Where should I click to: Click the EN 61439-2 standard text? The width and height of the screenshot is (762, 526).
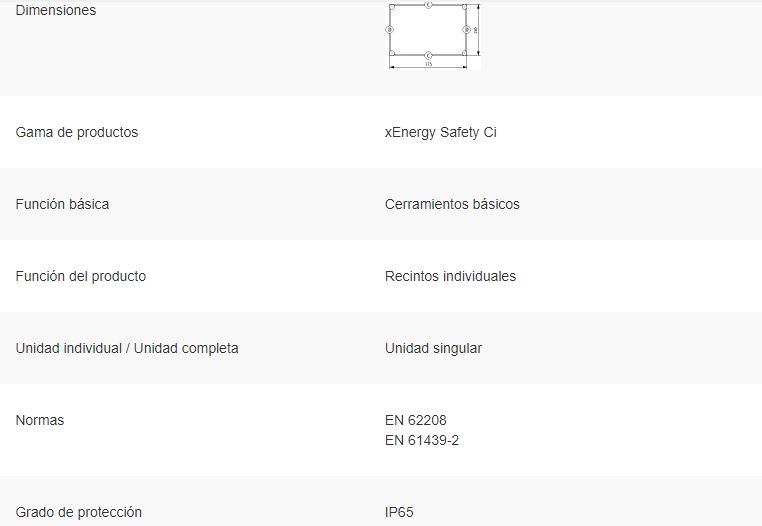tap(422, 440)
